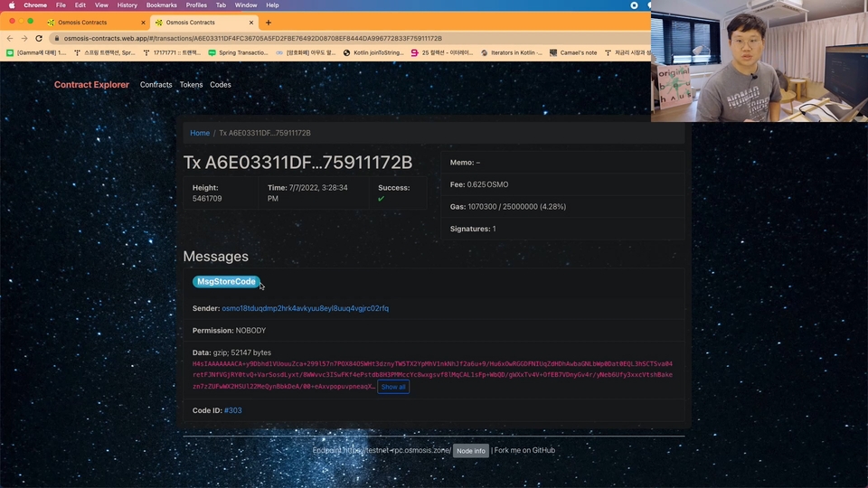Click the block height value 5461709

coord(207,199)
